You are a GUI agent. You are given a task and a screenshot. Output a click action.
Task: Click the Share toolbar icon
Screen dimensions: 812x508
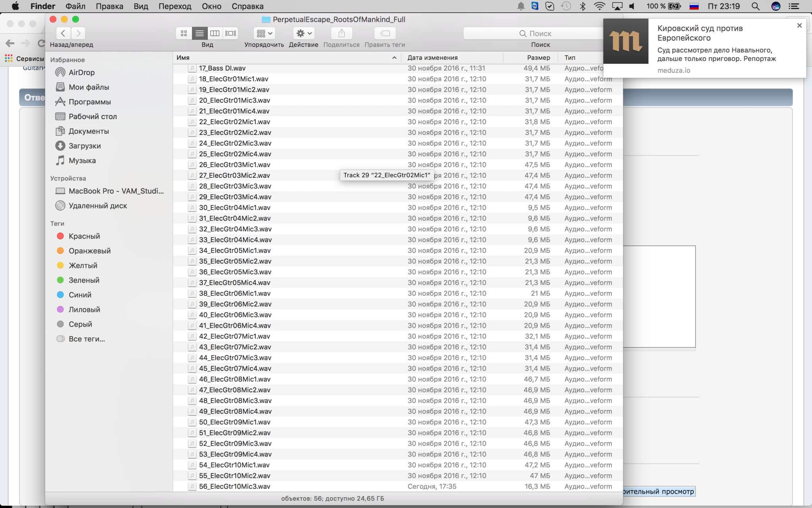(x=341, y=33)
